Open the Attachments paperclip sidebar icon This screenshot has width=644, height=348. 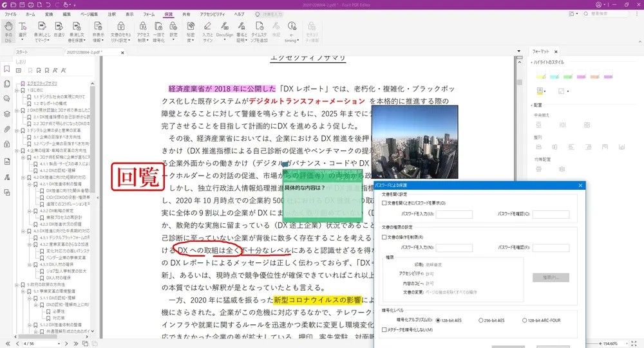click(x=7, y=129)
